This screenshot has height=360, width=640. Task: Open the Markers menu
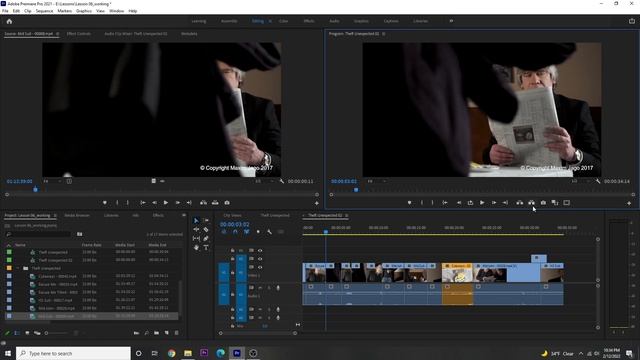(64, 11)
